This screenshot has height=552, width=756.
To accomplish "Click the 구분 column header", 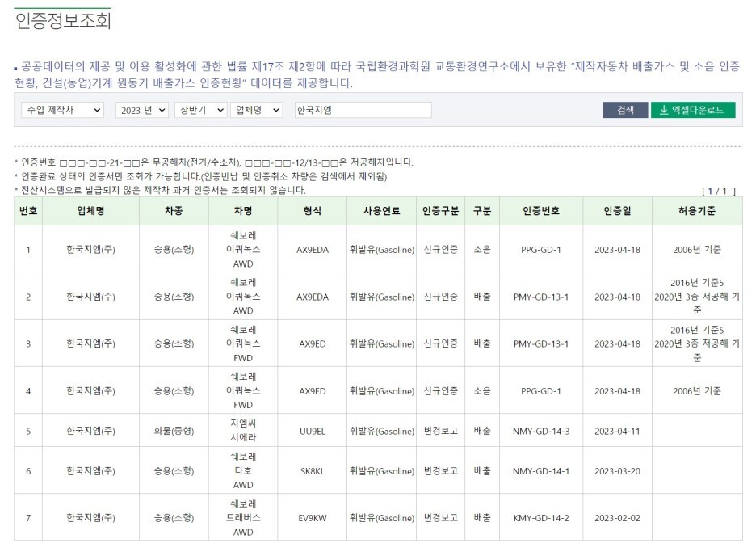I will tap(482, 211).
